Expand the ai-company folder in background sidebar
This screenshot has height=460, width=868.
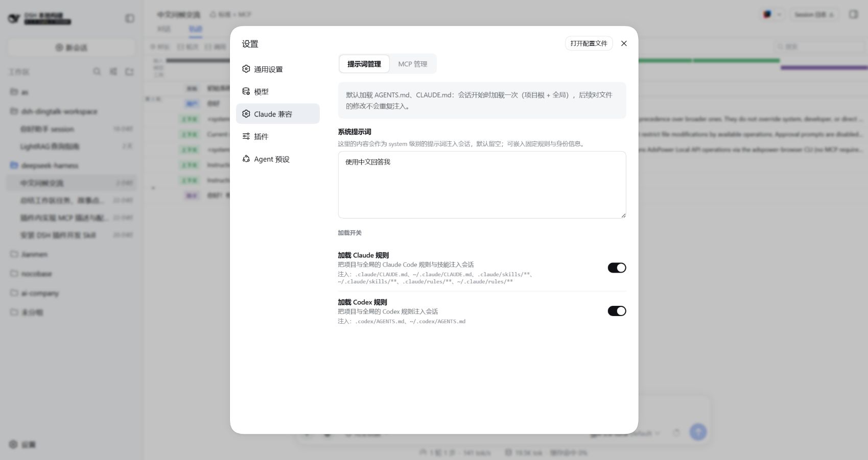coord(72,293)
